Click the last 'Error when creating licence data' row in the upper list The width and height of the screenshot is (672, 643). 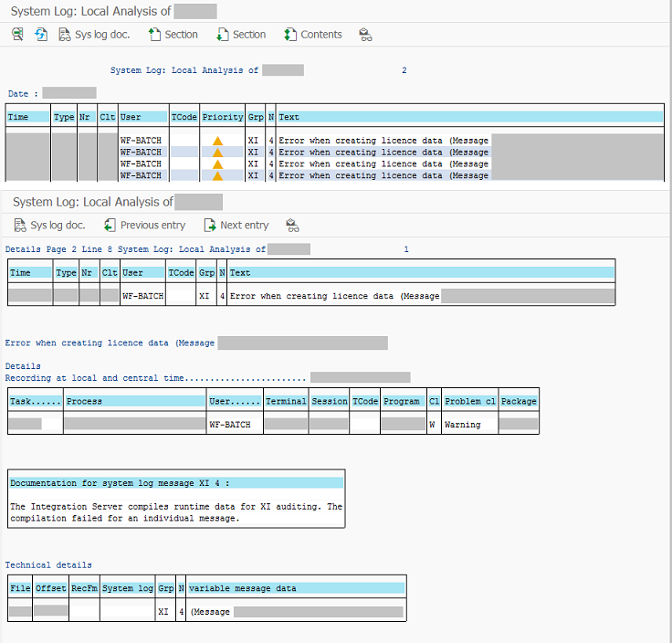point(383,175)
